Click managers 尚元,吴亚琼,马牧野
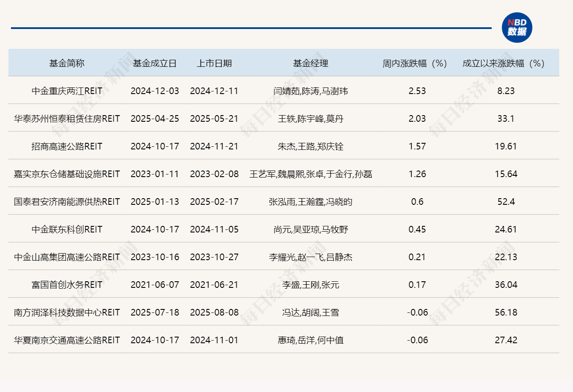Image resolution: width=573 pixels, height=392 pixels. pos(310,229)
